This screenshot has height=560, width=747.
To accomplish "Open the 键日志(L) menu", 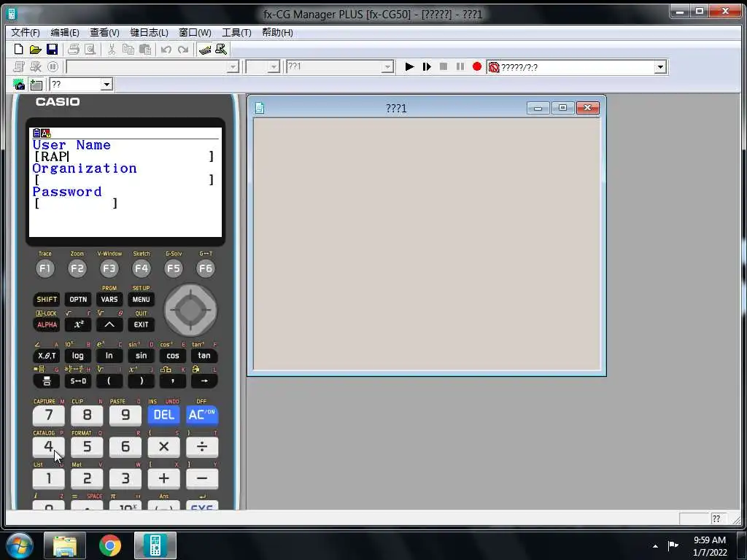I will click(149, 32).
